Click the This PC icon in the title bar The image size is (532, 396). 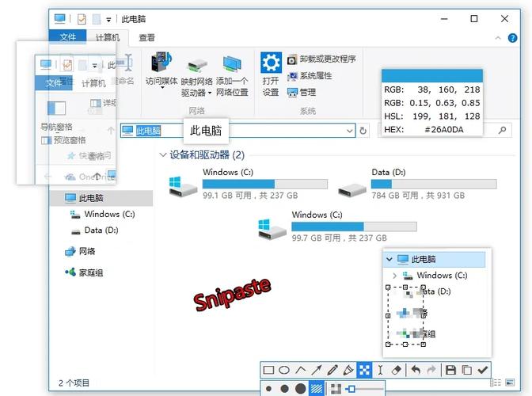point(60,19)
